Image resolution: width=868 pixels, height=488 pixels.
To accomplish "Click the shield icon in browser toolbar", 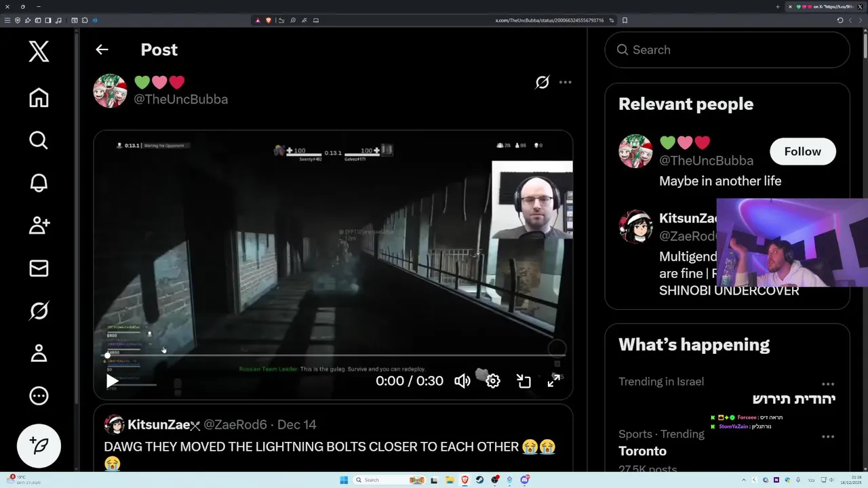I will pyautogui.click(x=18, y=20).
